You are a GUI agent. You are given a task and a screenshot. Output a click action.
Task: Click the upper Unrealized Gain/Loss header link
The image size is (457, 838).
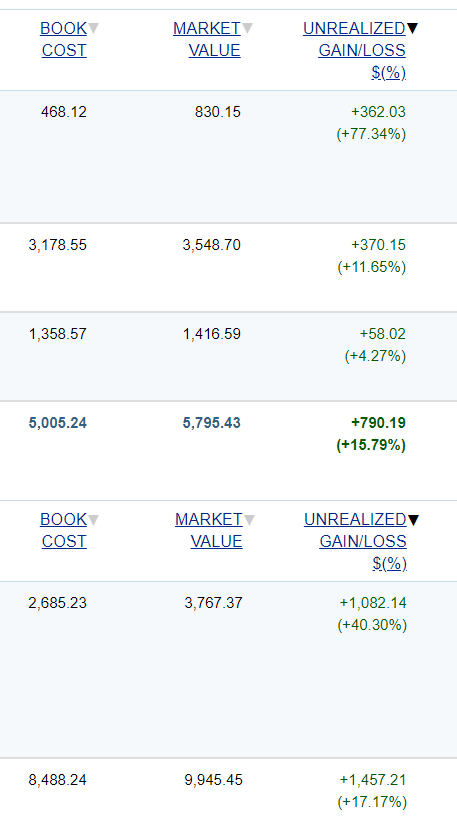point(354,50)
